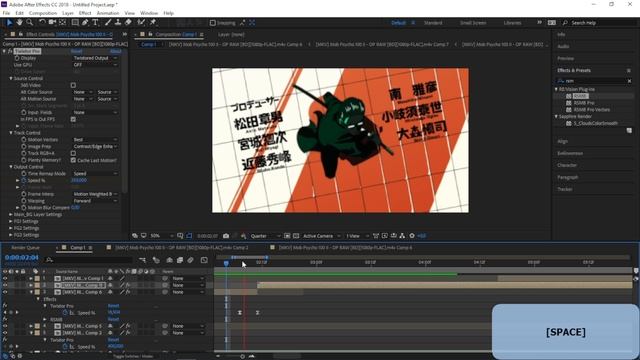Image resolution: width=640 pixels, height=360 pixels.
Task: Toggle the Cache Last Motion checkbox
Action: coord(73,160)
